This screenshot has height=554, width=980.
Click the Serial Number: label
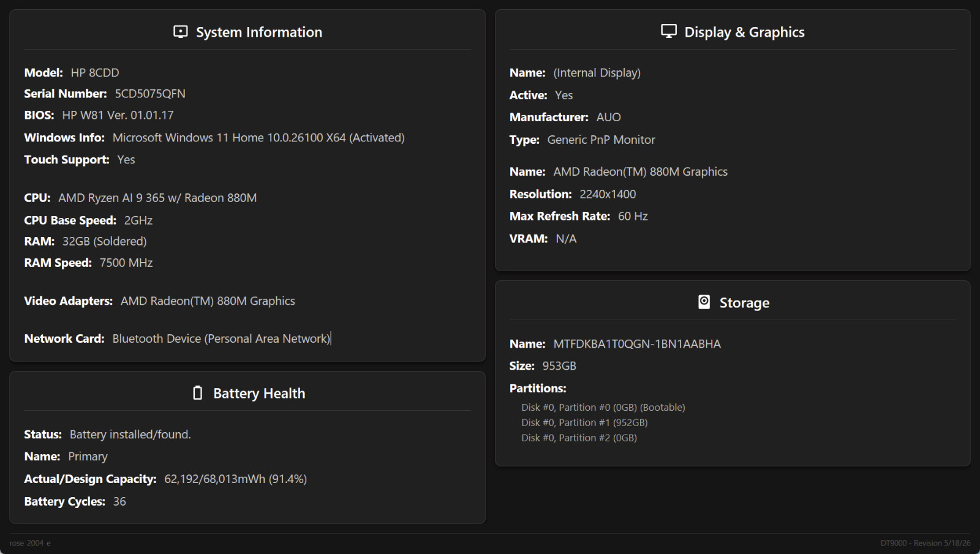66,94
